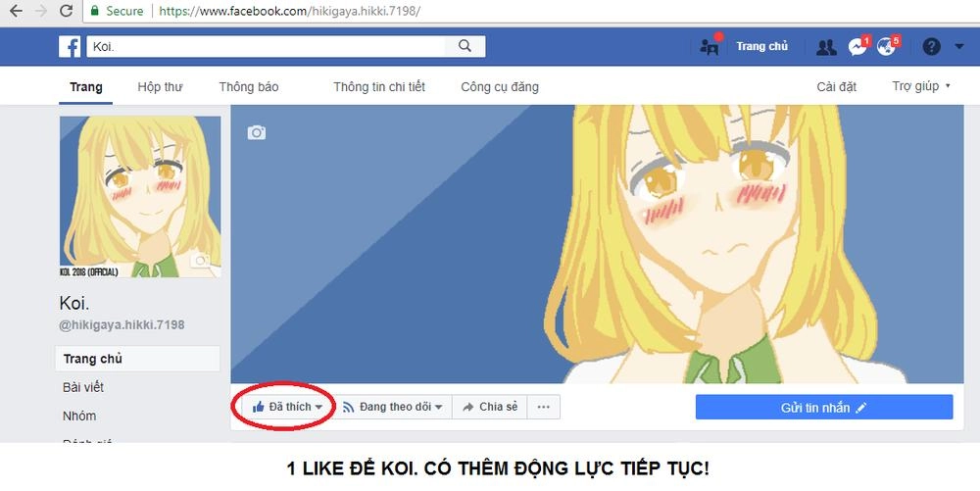Click the search magnifier button
This screenshot has width=980, height=491.
[465, 46]
